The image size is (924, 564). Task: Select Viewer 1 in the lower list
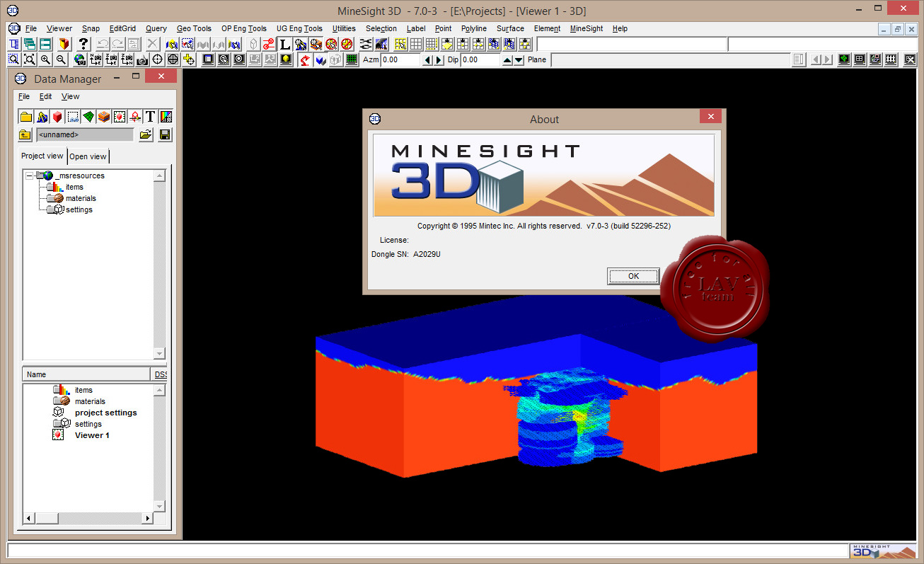pos(92,435)
